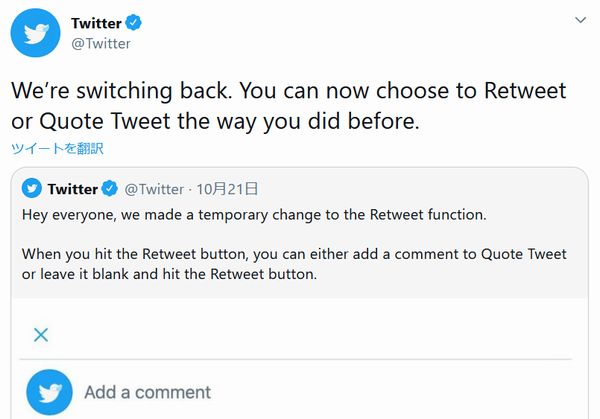Click the large Twitter bird profile avatar
The width and height of the screenshot is (600, 419).
tap(35, 32)
